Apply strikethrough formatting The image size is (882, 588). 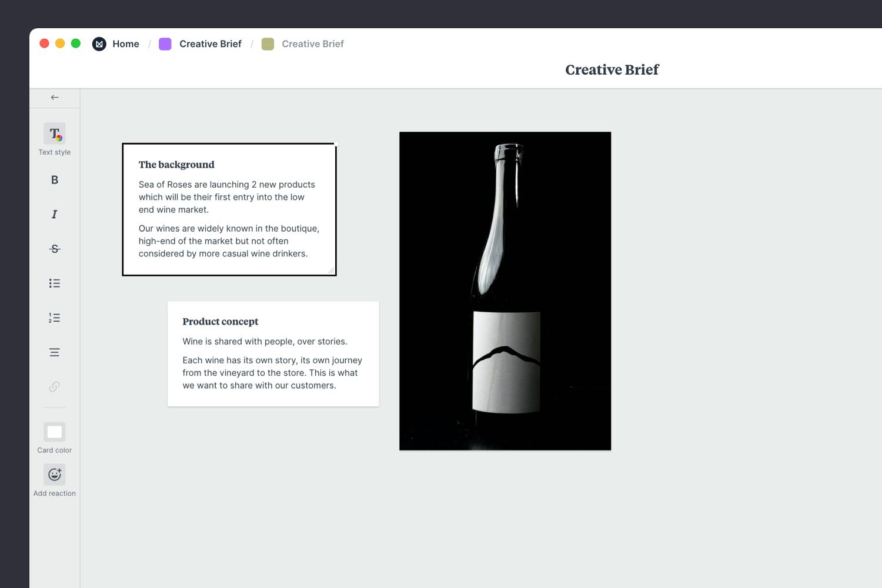(x=54, y=249)
